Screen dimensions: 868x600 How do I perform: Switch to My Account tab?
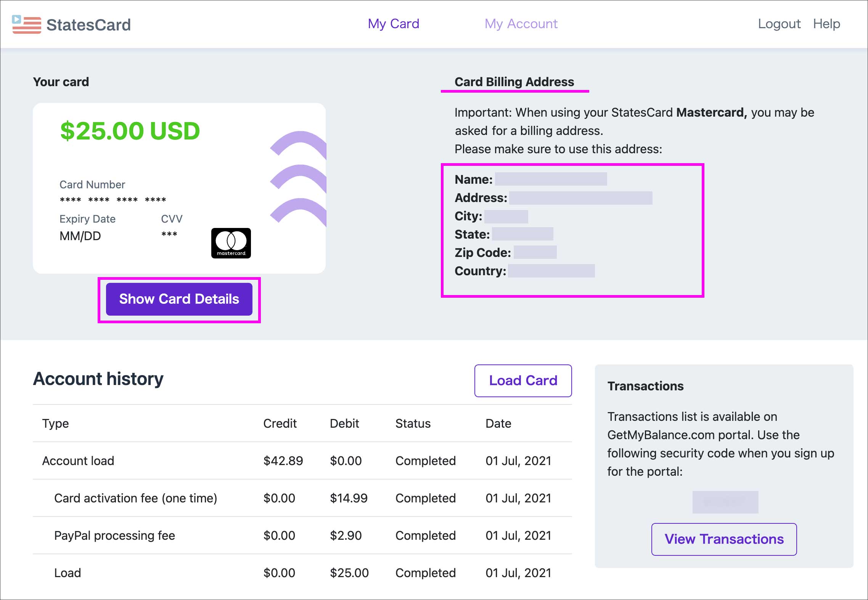(x=521, y=24)
